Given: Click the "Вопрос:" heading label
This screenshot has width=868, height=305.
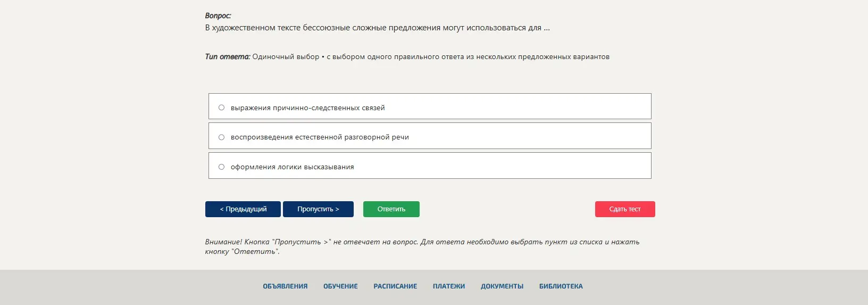Looking at the screenshot, I should (218, 16).
